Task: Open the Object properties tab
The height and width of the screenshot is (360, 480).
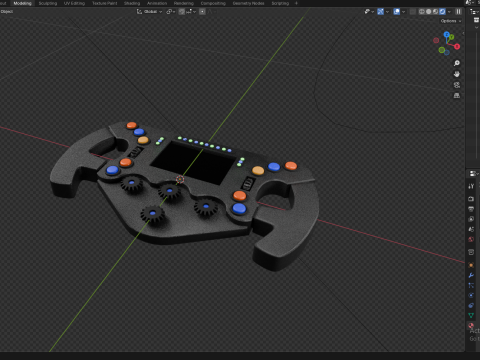Action: point(471,265)
